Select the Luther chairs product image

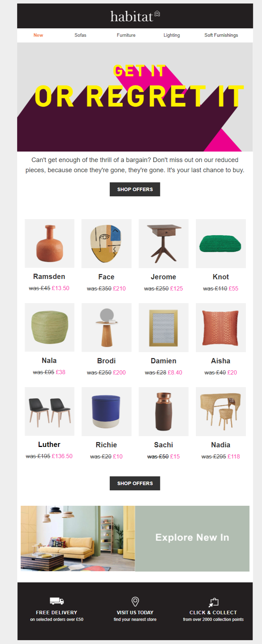pos(50,411)
